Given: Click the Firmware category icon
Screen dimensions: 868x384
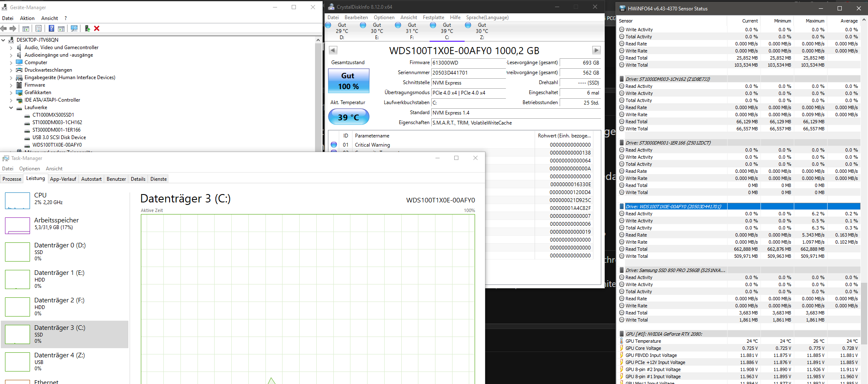Looking at the screenshot, I should tap(19, 85).
